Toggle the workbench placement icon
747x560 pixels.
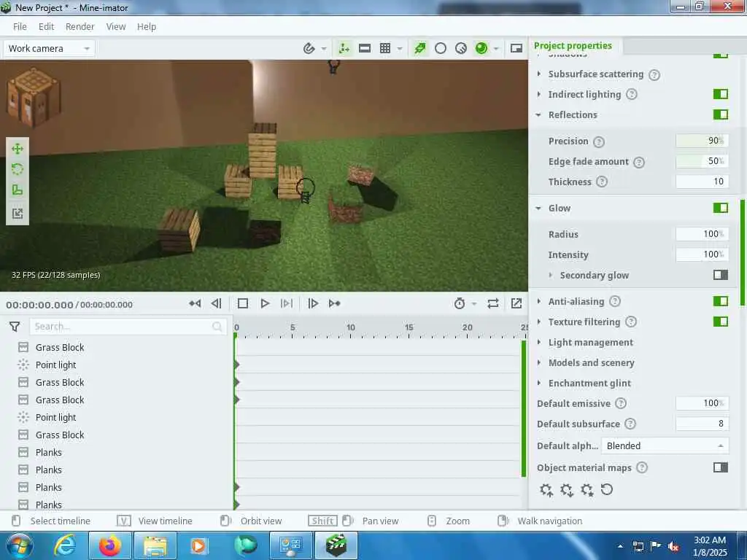344,48
